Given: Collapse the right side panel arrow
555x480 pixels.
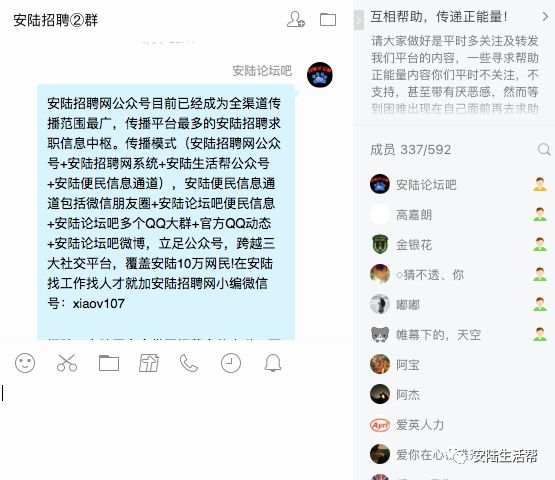Looking at the screenshot, I should pyautogui.click(x=359, y=20).
